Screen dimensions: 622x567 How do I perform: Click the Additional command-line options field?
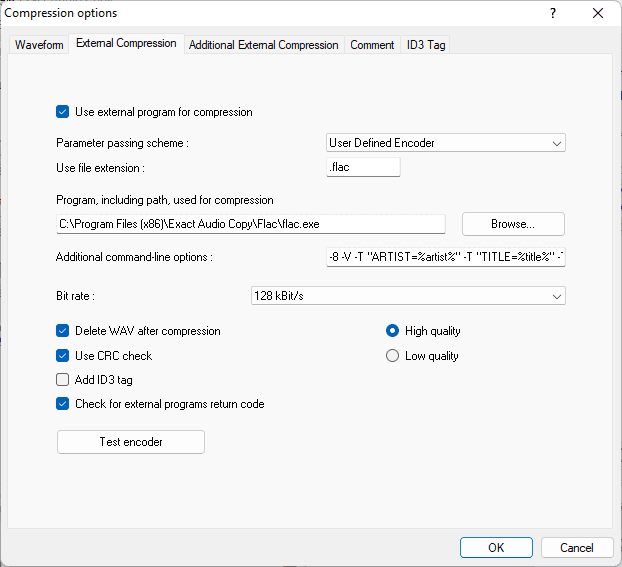point(445,257)
